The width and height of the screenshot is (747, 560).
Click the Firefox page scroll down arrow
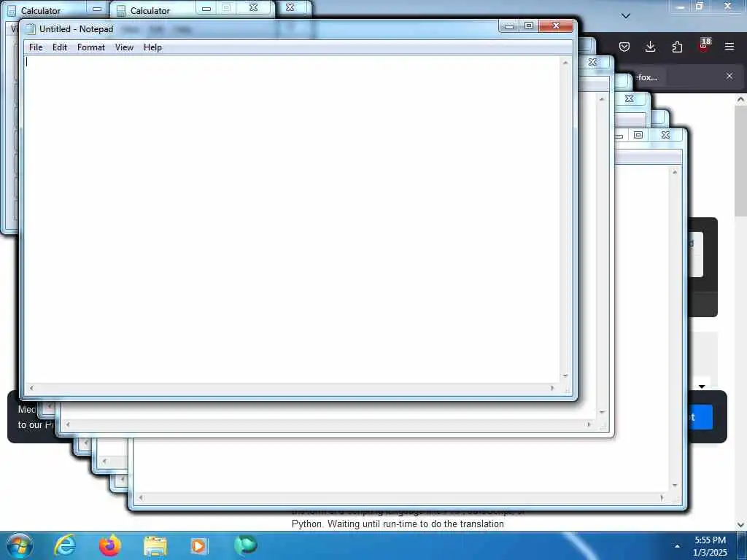[x=741, y=525]
